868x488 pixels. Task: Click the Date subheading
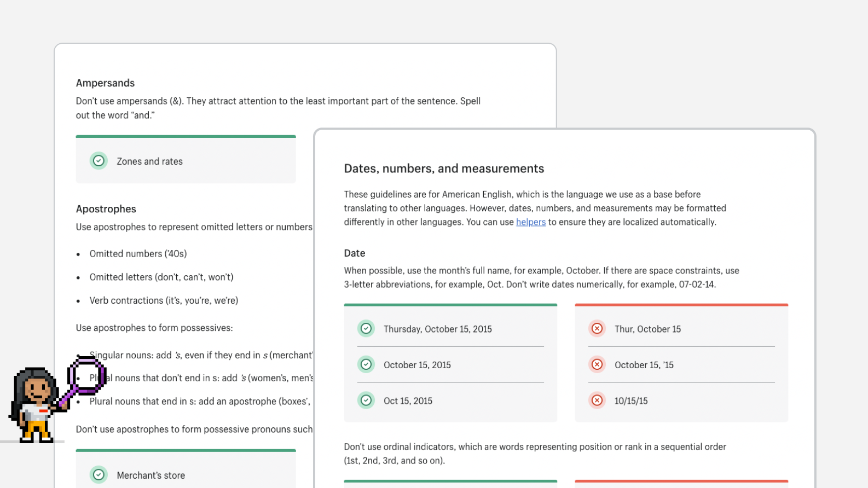point(354,253)
